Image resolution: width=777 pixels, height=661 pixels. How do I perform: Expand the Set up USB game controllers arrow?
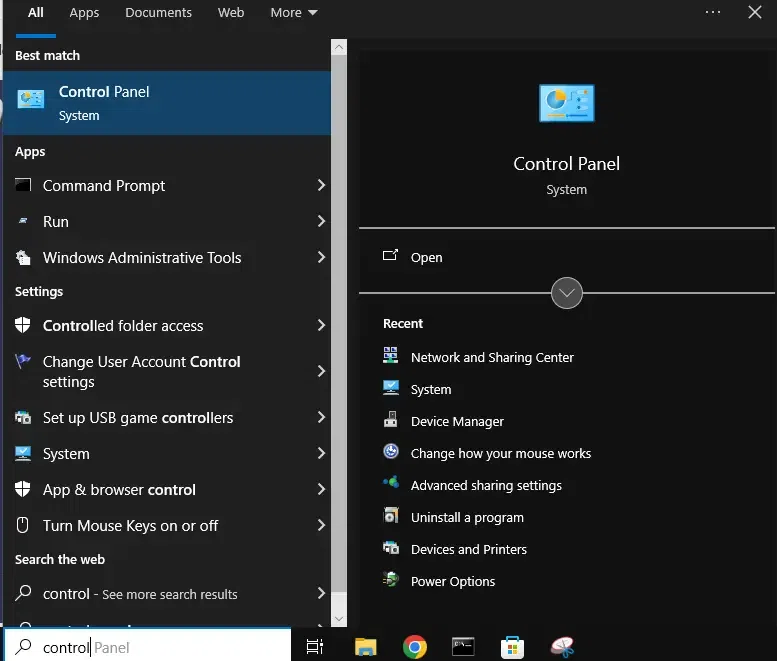coord(321,417)
